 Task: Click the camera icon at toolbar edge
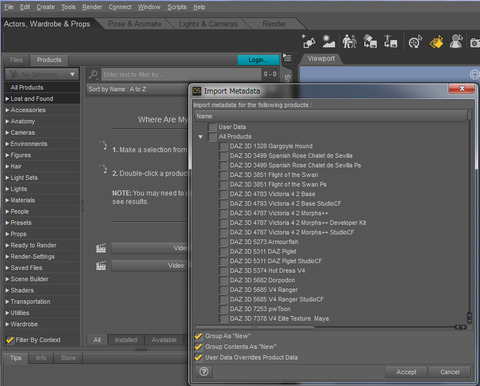pyautogui.click(x=475, y=43)
